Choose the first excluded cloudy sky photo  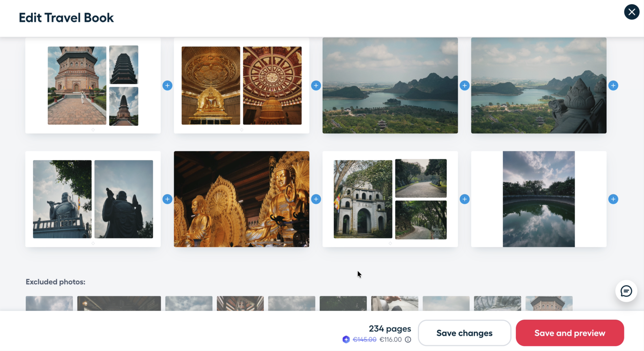(x=49, y=303)
